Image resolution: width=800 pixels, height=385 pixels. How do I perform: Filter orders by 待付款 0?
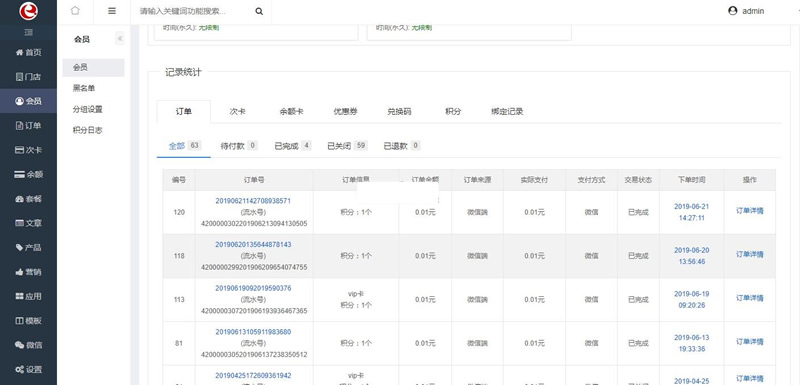point(239,146)
